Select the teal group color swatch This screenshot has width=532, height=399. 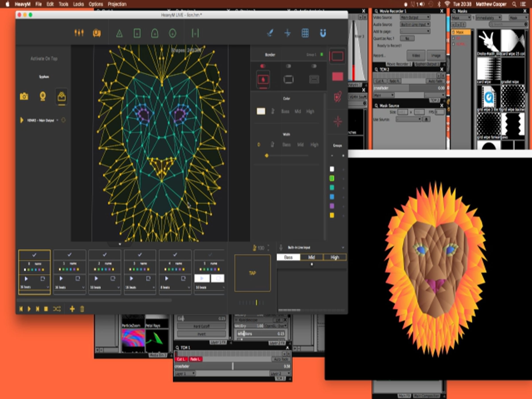(x=332, y=188)
